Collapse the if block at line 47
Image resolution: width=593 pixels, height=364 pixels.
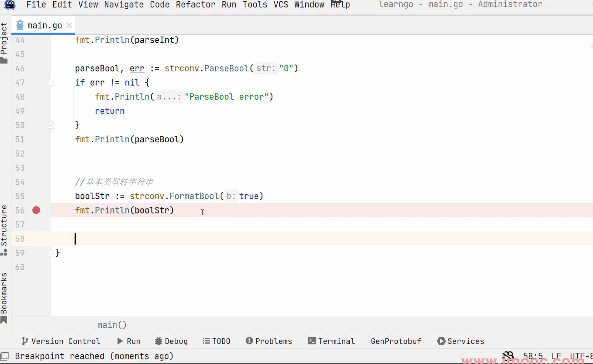(x=51, y=83)
